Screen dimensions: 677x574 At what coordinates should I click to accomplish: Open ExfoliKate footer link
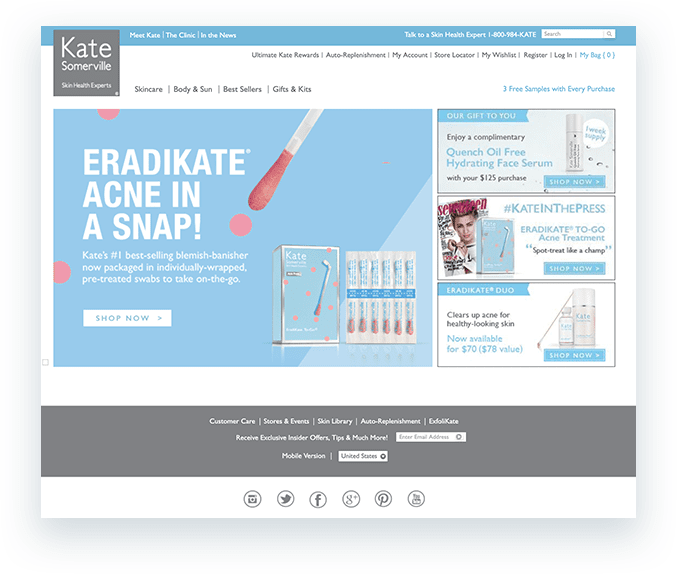pos(444,421)
